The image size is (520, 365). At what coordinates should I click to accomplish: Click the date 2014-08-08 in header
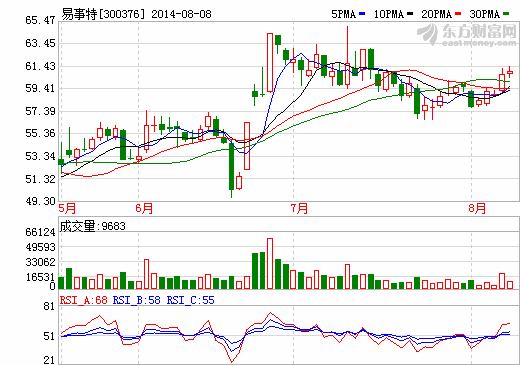coord(181,14)
